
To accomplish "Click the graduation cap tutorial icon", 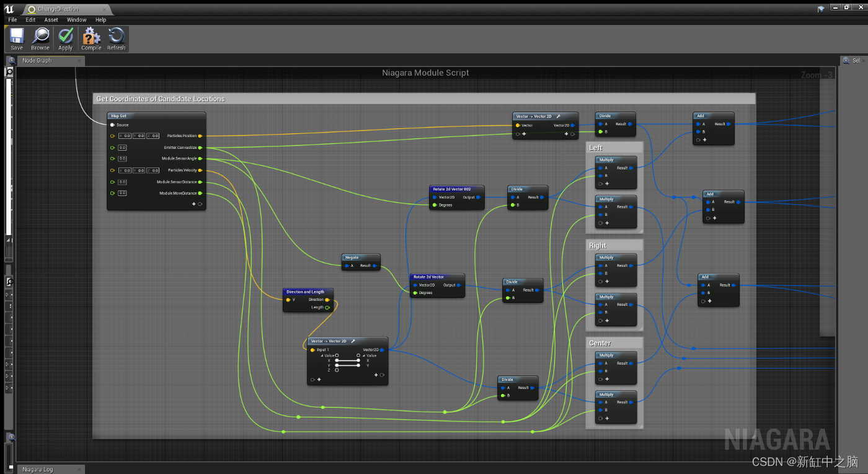I will tap(821, 8).
